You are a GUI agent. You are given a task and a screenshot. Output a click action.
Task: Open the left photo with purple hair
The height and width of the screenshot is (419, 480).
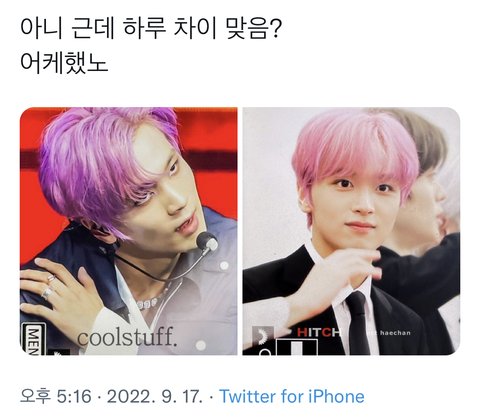[129, 231]
